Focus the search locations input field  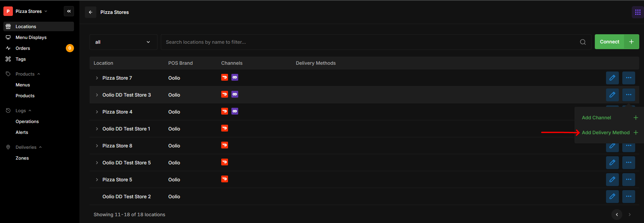point(370,42)
